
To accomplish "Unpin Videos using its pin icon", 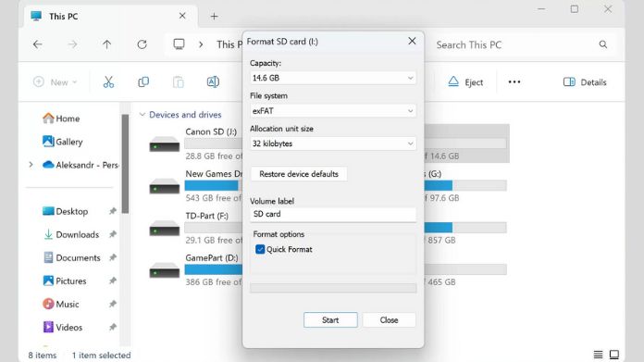I will pyautogui.click(x=113, y=328).
